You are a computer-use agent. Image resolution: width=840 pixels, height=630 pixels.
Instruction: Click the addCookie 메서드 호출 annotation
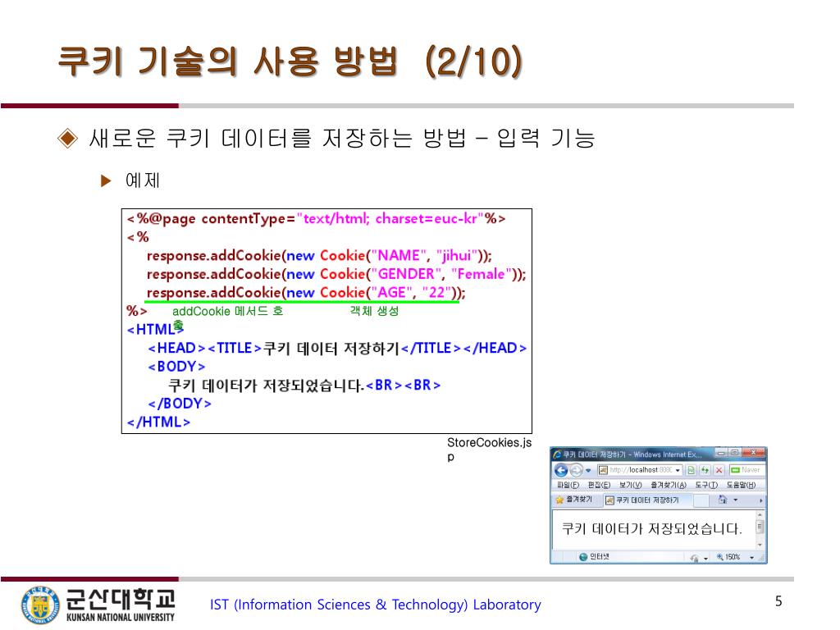point(228,316)
